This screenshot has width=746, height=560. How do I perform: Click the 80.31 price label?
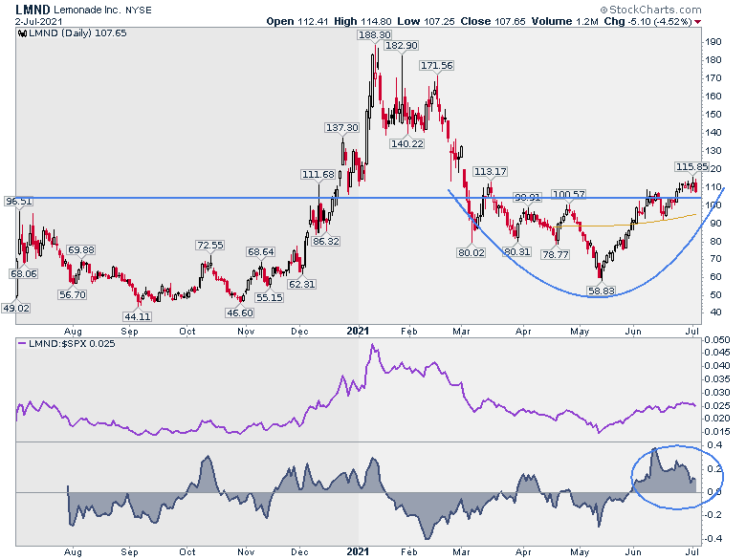[516, 251]
